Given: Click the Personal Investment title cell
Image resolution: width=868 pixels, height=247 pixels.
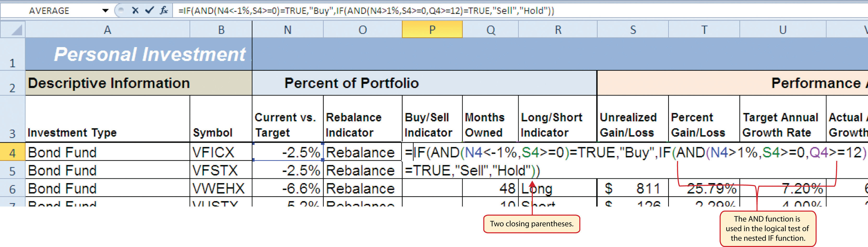Looking at the screenshot, I should click(138, 54).
